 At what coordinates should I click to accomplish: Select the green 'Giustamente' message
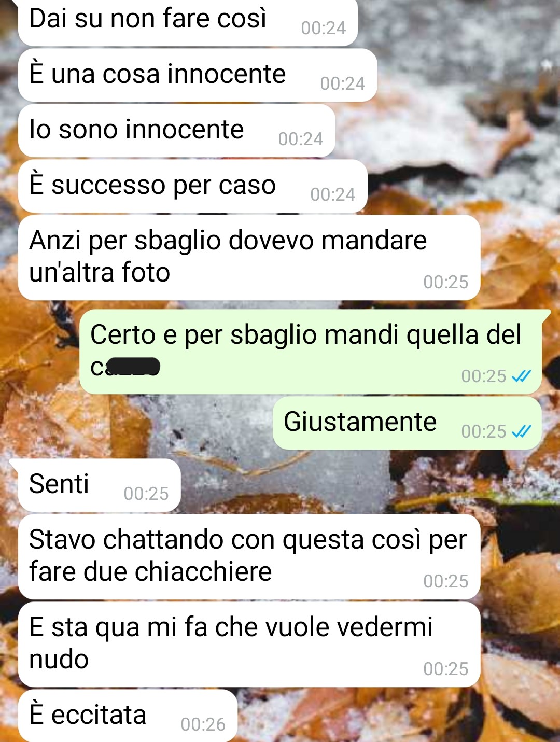click(408, 423)
